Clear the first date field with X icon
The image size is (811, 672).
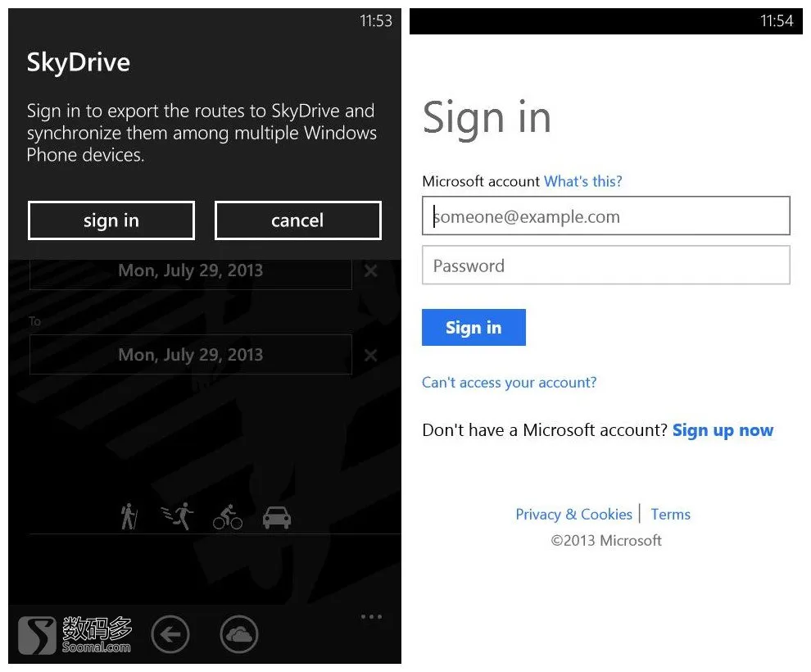[371, 270]
